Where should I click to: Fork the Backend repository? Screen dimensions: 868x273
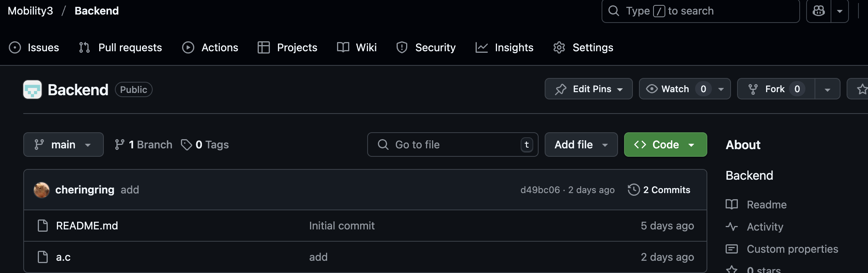click(x=775, y=89)
